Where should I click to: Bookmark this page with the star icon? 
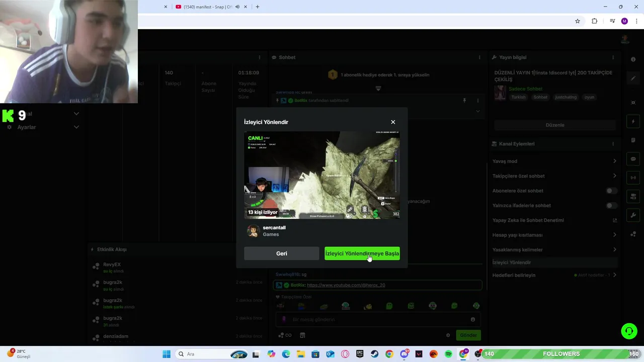coord(578,21)
